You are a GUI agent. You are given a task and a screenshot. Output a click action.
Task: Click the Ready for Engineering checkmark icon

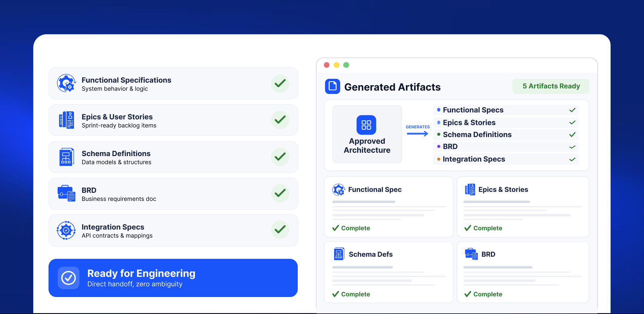click(x=69, y=278)
